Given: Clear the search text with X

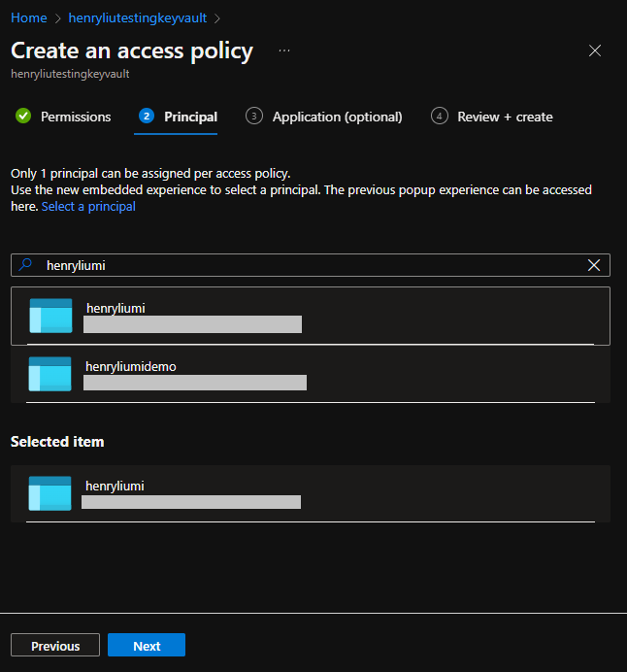Looking at the screenshot, I should 594,265.
